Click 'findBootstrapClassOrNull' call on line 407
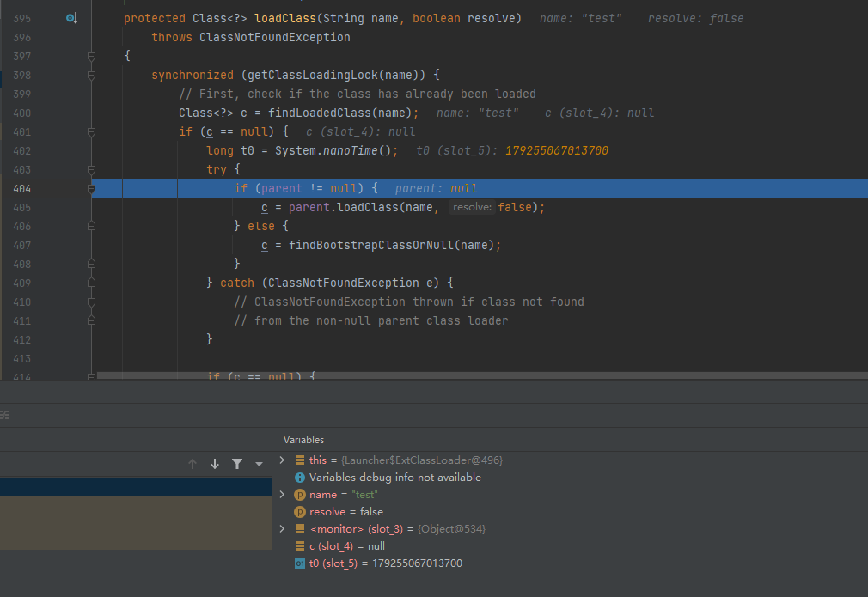 point(371,245)
